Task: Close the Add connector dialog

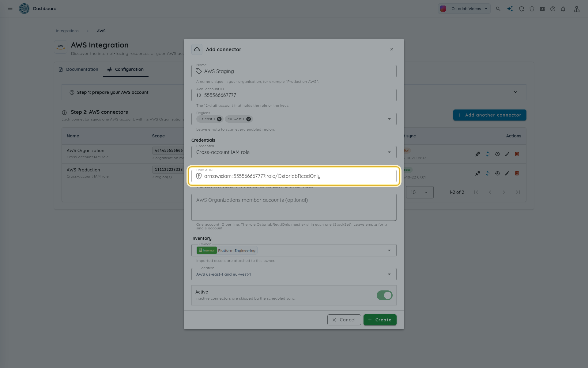Action: (392, 49)
